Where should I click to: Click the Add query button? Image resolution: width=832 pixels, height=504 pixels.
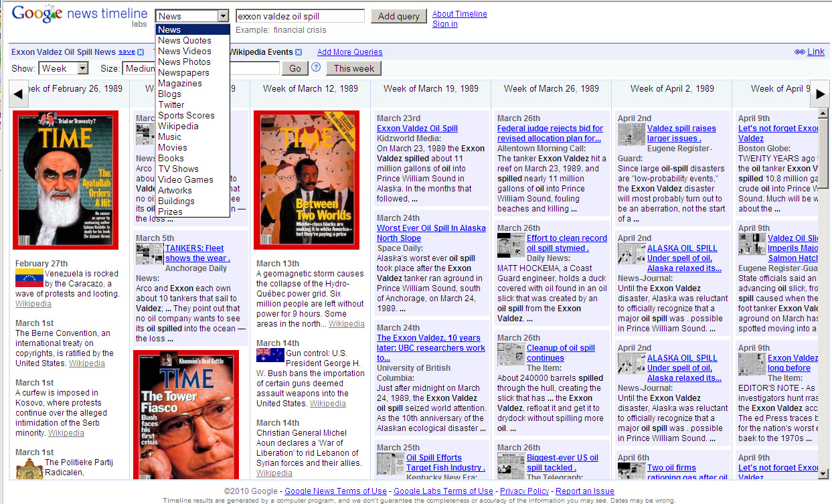(399, 16)
